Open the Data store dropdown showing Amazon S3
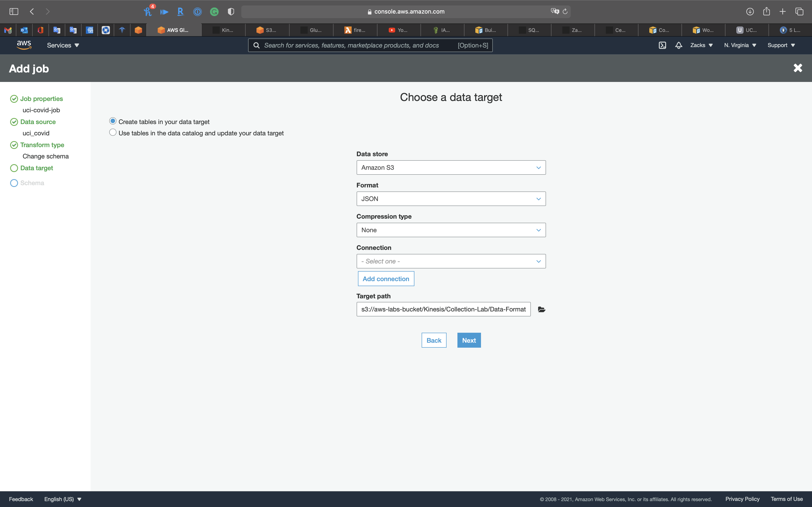This screenshot has height=507, width=812. point(451,168)
